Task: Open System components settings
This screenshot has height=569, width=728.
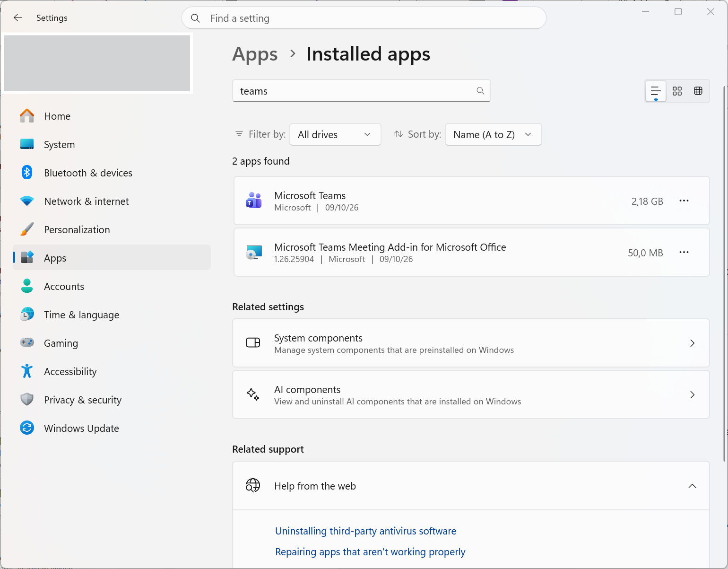Action: [x=471, y=343]
